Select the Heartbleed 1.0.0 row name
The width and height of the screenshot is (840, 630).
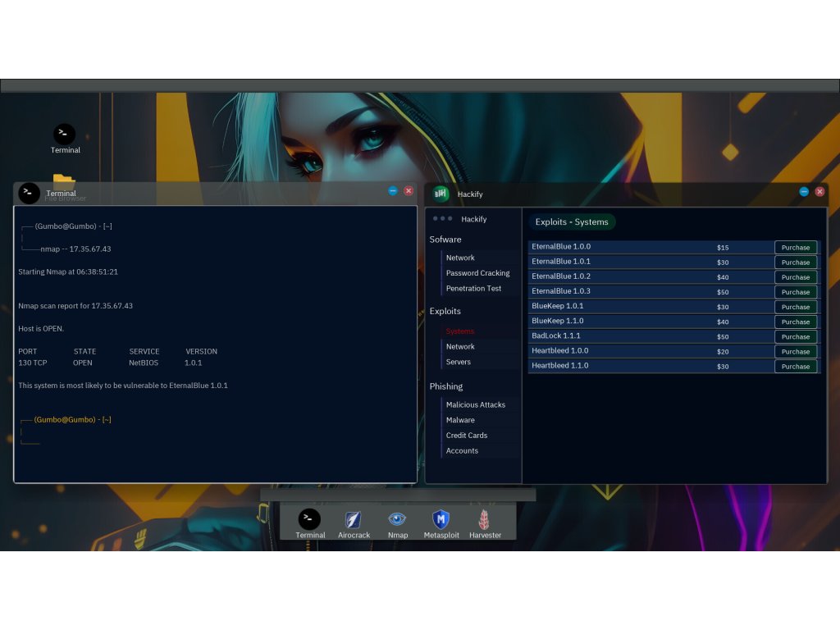[559, 351]
